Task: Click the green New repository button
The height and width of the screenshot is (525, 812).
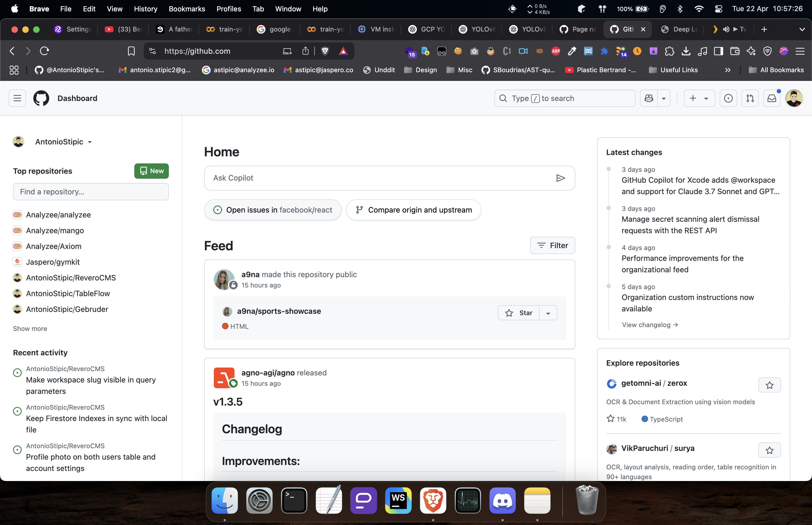Action: pyautogui.click(x=151, y=171)
